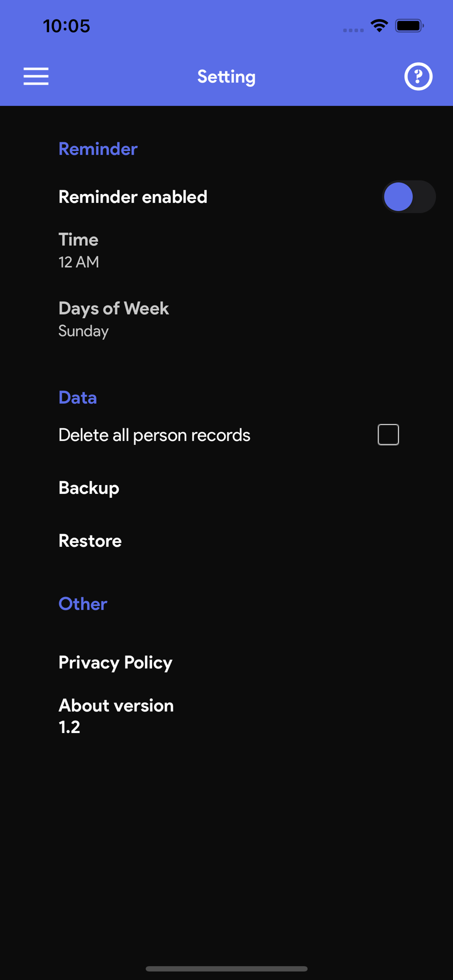Tap the bottom home indicator bar
Viewport: 453px width, 980px height.
(x=226, y=969)
